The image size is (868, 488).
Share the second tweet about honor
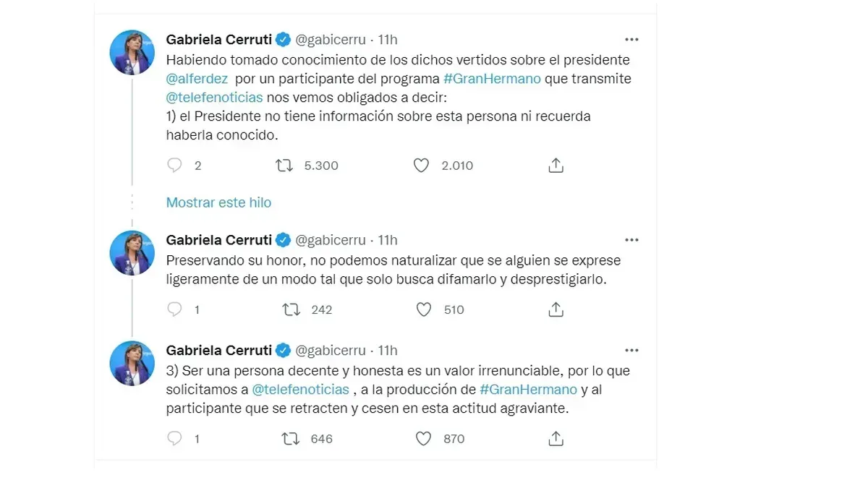coord(556,309)
